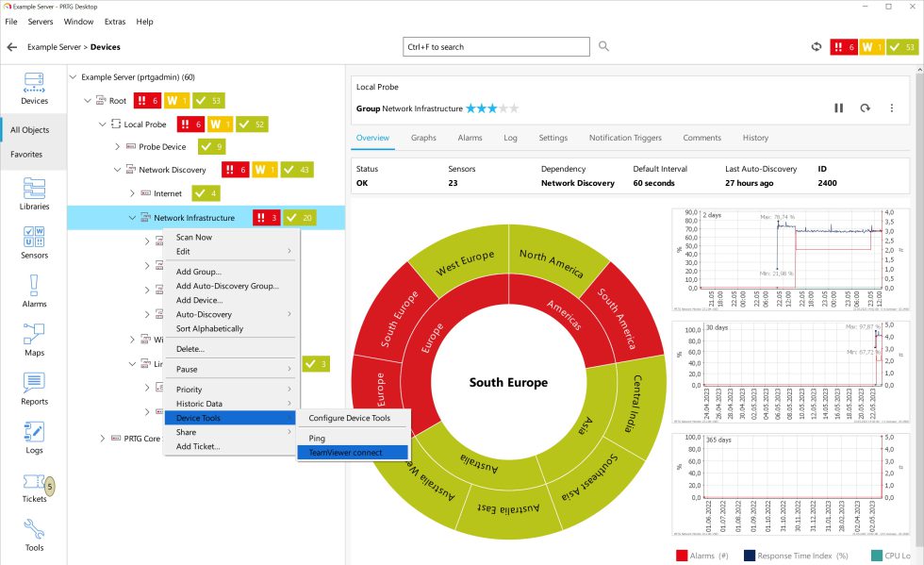Screen dimensions: 924x565
Task: Open the Maps sidebar icon
Action: (x=34, y=340)
